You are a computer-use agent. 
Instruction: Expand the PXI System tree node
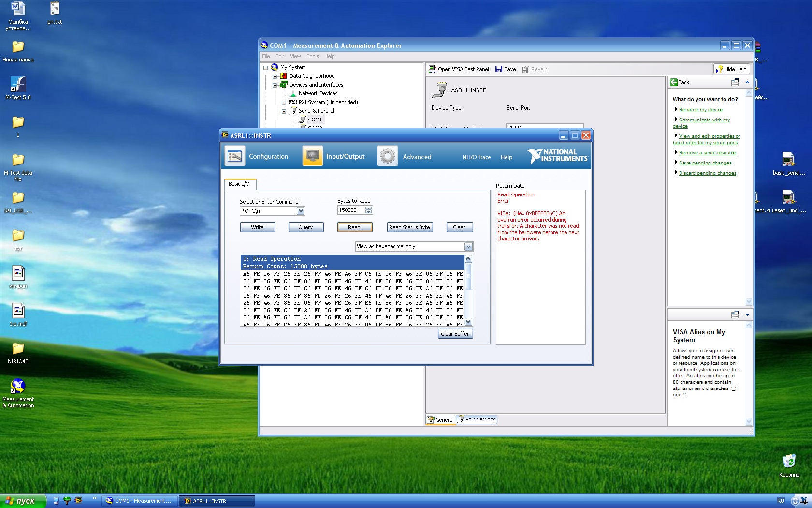coord(284,103)
